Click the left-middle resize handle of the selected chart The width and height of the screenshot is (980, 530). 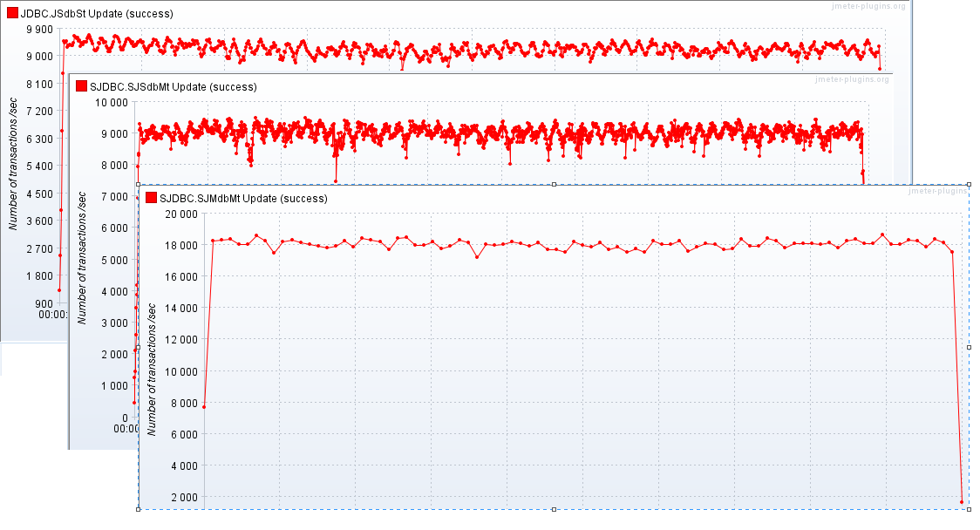(x=139, y=347)
